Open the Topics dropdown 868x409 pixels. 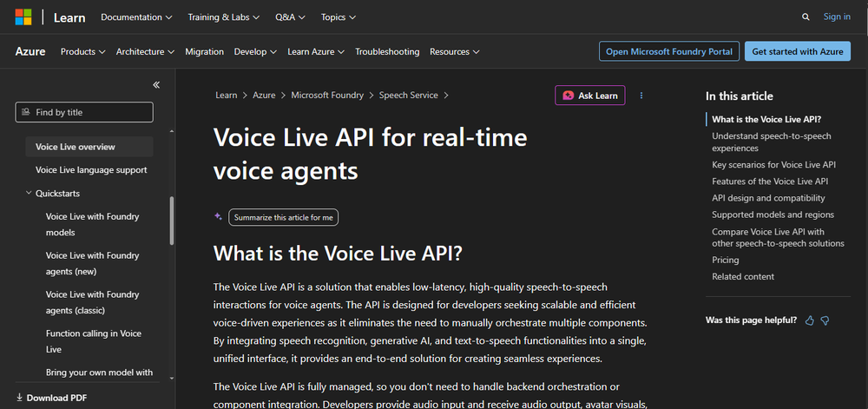[339, 17]
